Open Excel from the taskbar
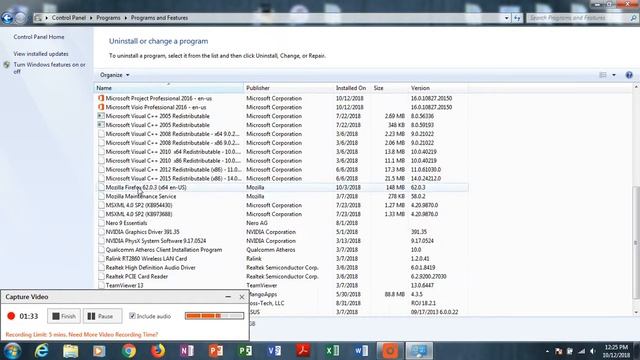 332,351
